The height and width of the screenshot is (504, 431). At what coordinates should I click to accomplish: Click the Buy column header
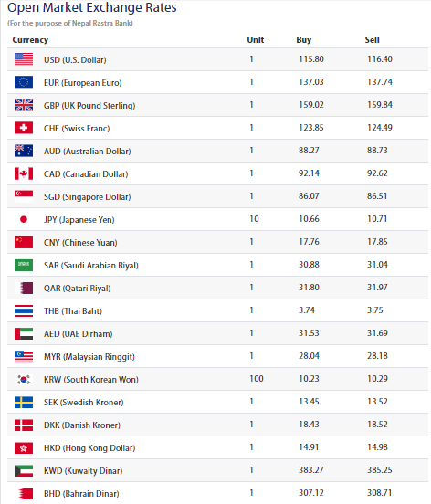click(x=304, y=40)
